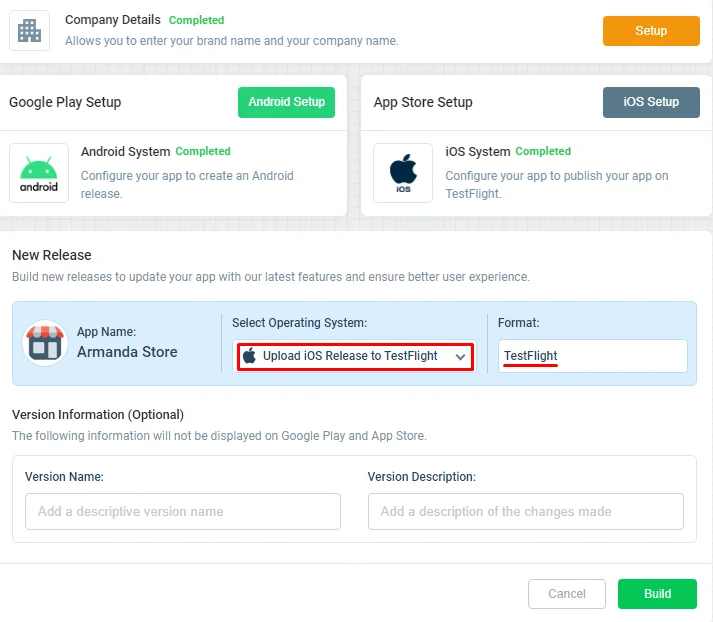Click the chevron arrow on the OS dropdown
The width and height of the screenshot is (713, 622).
[x=460, y=357]
